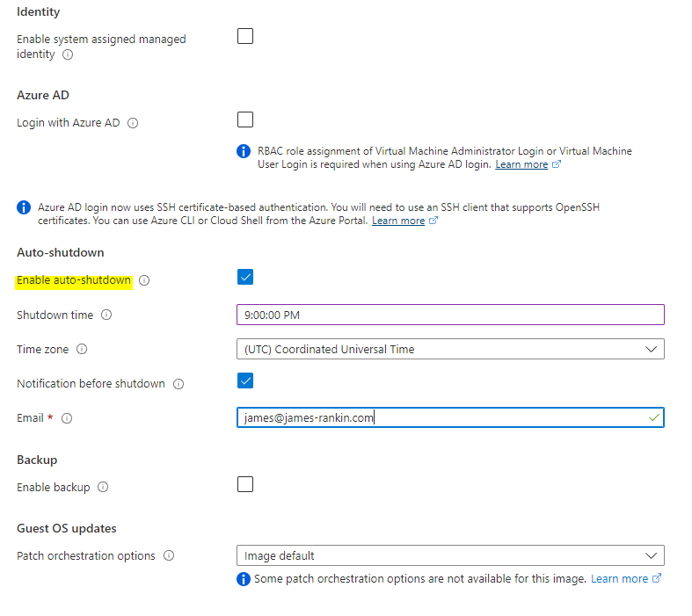
Task: Open Learn more link about SSH certificate authentication
Action: pos(398,221)
